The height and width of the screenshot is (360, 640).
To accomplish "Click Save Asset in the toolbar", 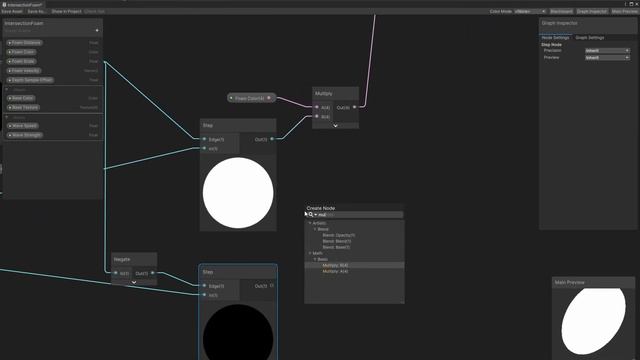I will pos(12,11).
